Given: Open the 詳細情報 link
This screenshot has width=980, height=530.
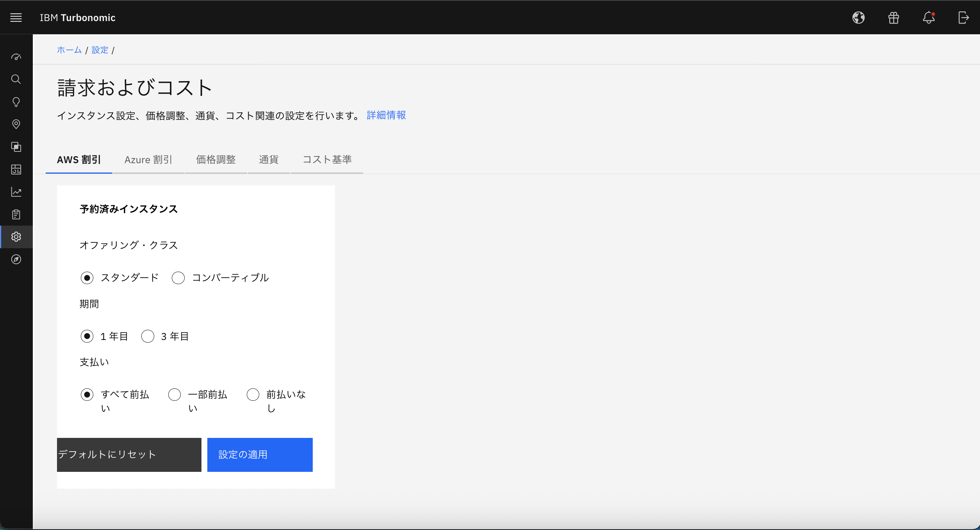Looking at the screenshot, I should click(386, 115).
